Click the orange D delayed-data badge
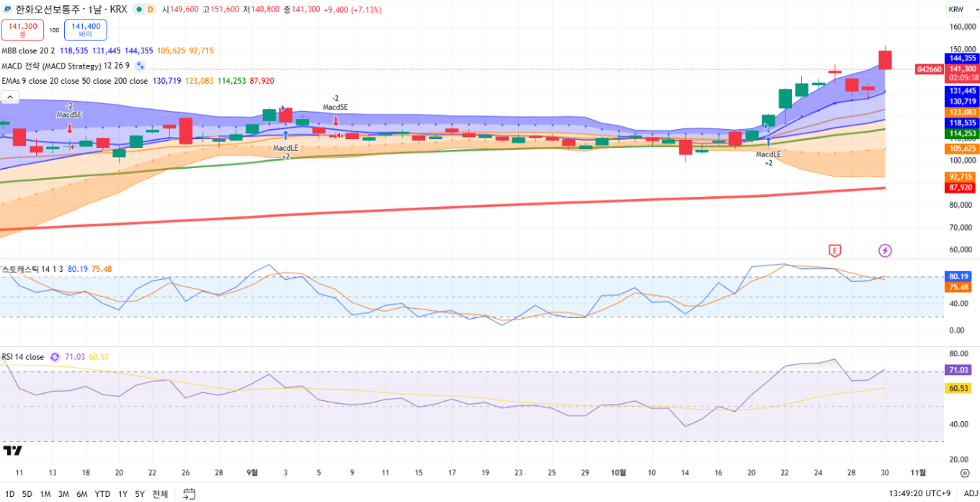Image resolution: width=980 pixels, height=502 pixels. pyautogui.click(x=151, y=10)
